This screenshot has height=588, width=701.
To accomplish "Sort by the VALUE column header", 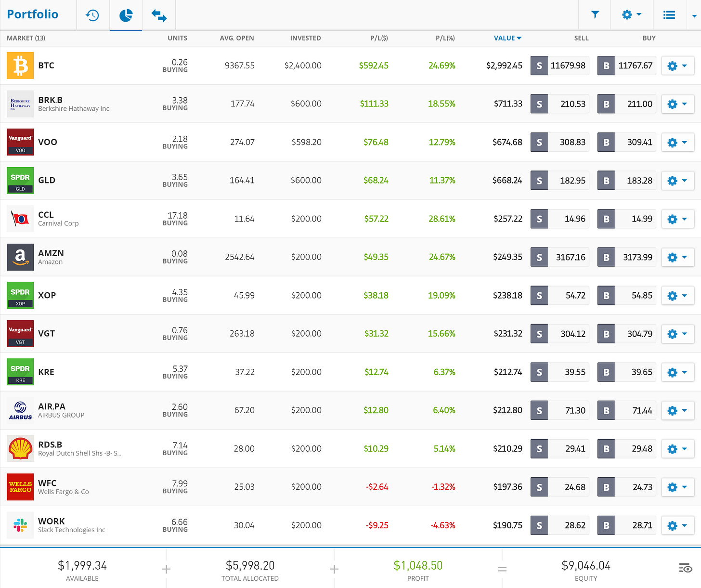I will tap(507, 38).
